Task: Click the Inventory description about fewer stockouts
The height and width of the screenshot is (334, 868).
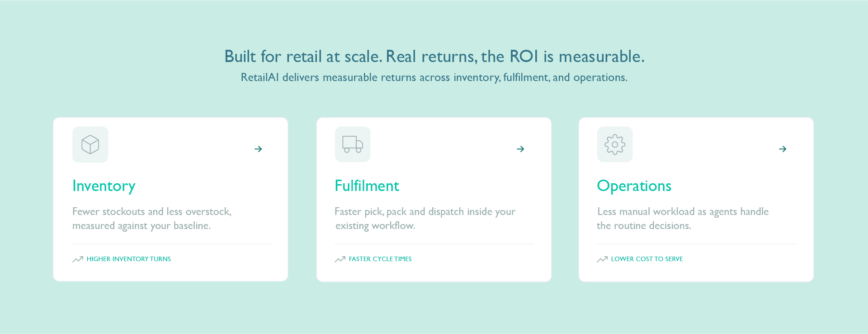Action: (x=152, y=219)
